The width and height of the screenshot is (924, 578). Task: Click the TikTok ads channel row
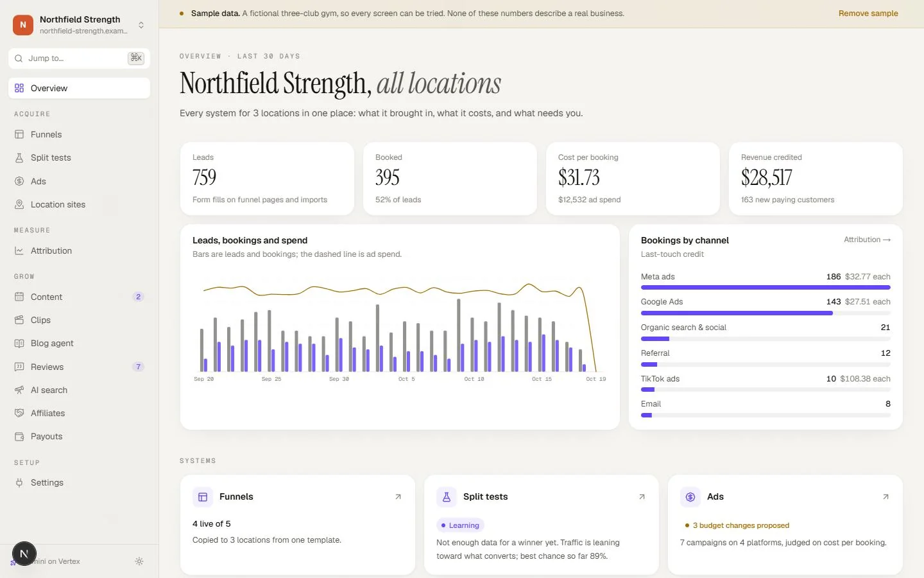[766, 383]
